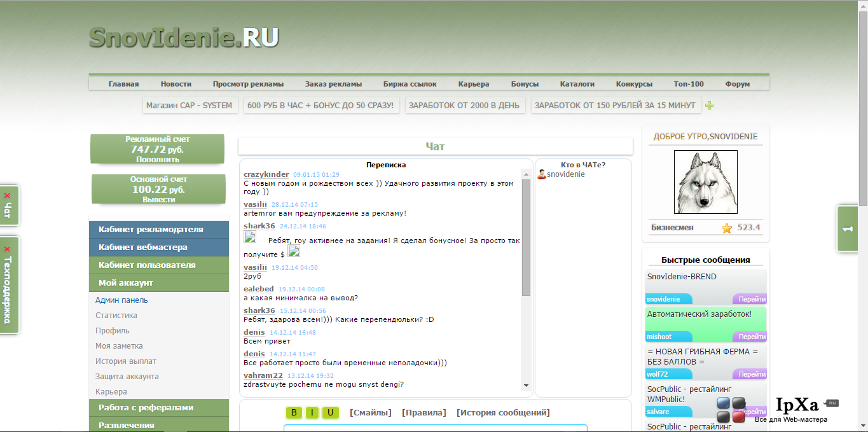This screenshot has height=432, width=868.
Task: Click Перейти on НОВАЯ ГРИБНАЯ ФЕРМА message
Action: (x=750, y=374)
